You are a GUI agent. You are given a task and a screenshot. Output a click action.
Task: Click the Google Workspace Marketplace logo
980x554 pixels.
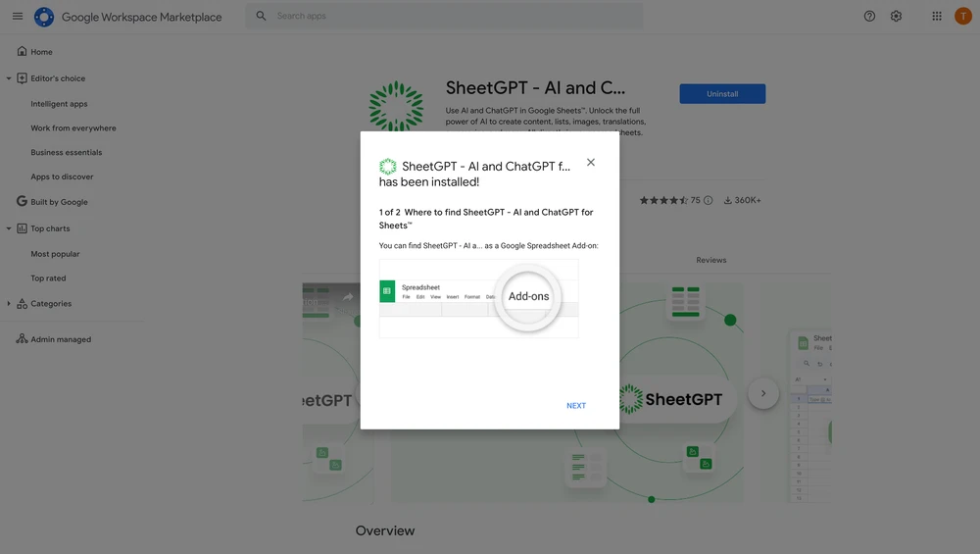(44, 17)
